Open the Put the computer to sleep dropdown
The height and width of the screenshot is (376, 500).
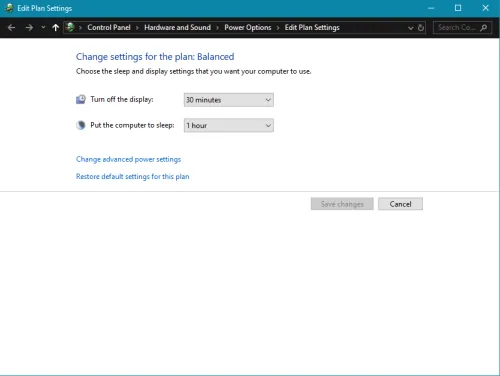[229, 125]
